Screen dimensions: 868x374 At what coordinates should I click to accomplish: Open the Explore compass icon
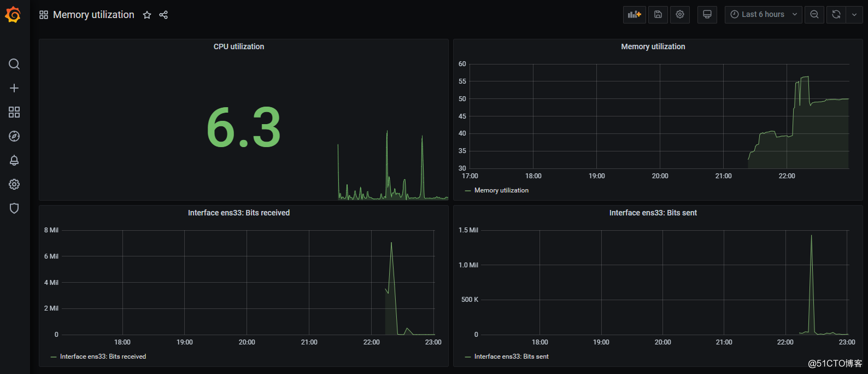pyautogui.click(x=14, y=136)
